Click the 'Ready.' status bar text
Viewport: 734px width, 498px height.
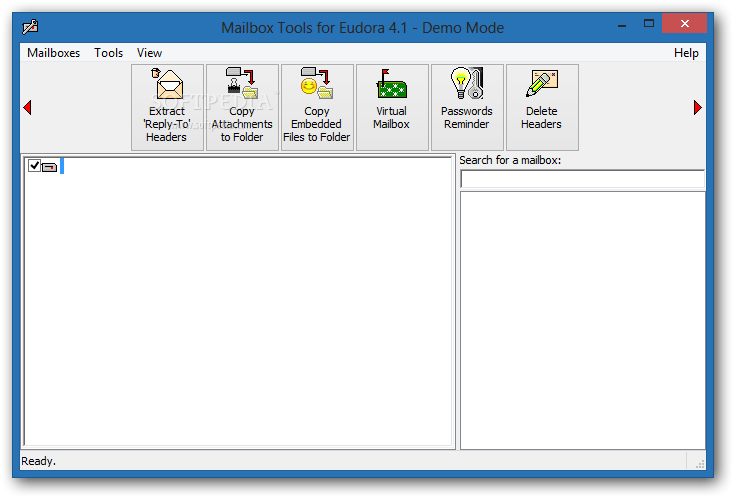pyautogui.click(x=38, y=461)
